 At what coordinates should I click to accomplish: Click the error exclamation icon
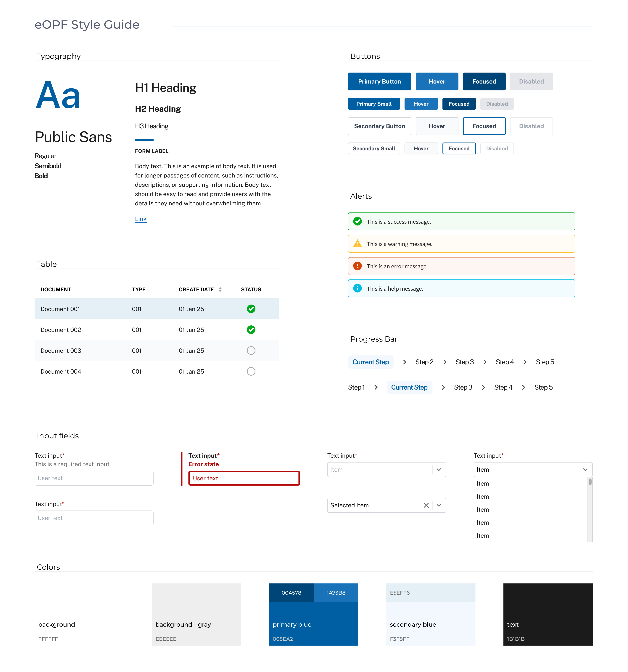pyautogui.click(x=357, y=266)
